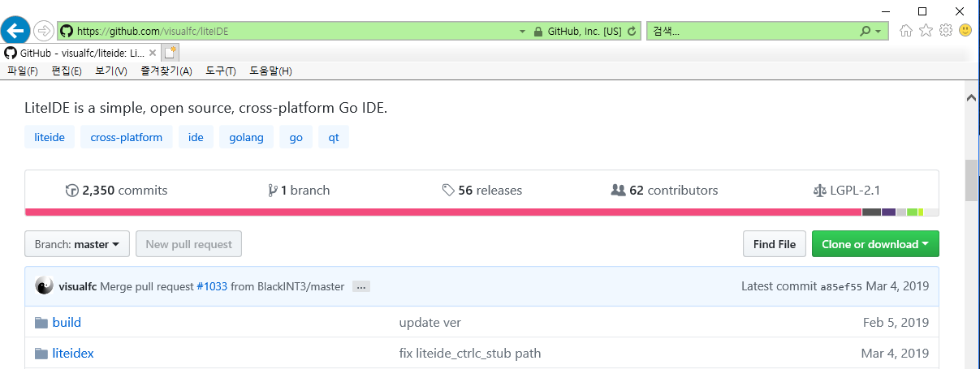Expand the Branch: master dropdown
The image size is (980, 369).
[x=77, y=244]
